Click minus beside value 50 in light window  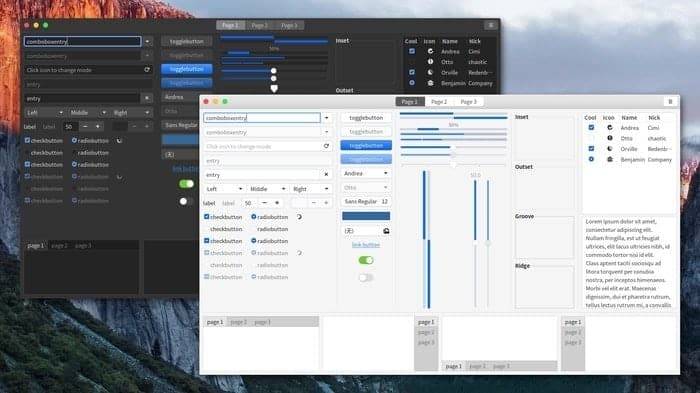click(264, 203)
